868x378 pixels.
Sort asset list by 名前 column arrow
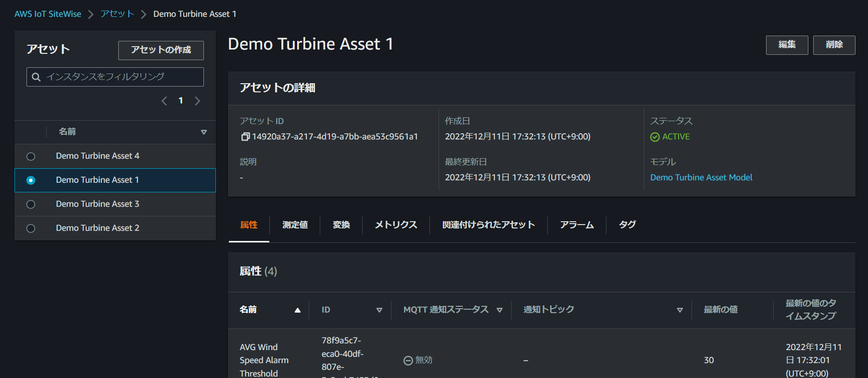[x=204, y=132]
